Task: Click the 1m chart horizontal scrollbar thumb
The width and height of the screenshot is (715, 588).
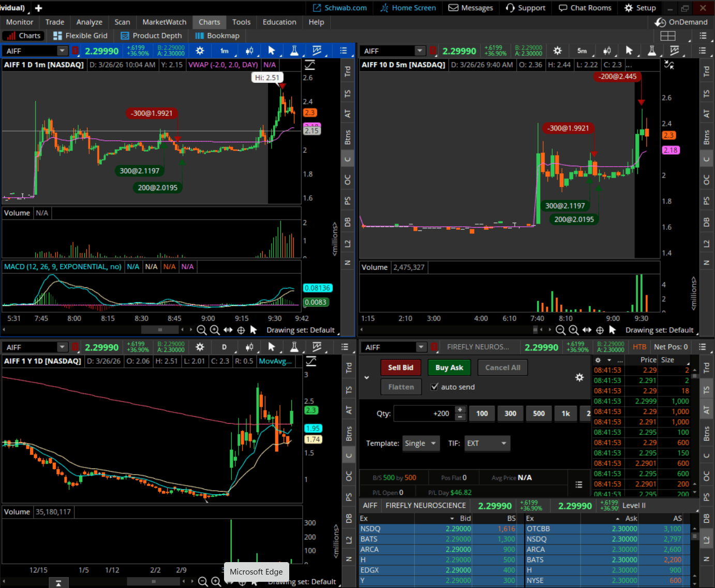Action: [160, 330]
